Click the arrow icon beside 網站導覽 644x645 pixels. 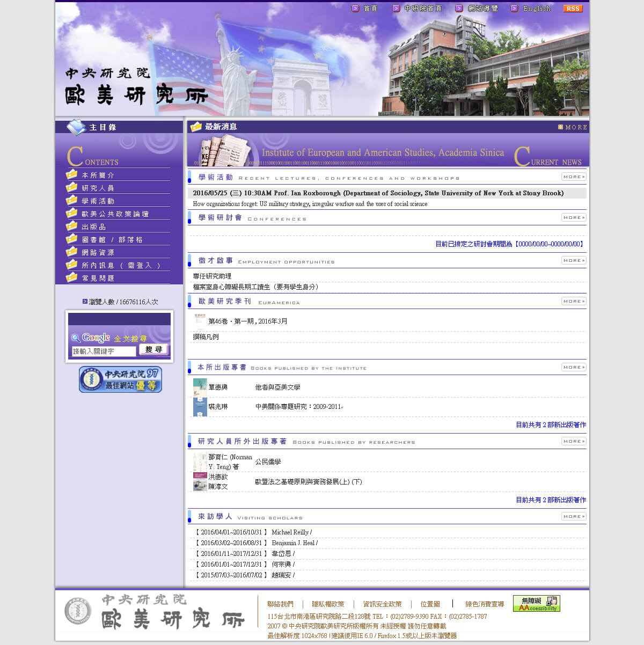pos(459,9)
